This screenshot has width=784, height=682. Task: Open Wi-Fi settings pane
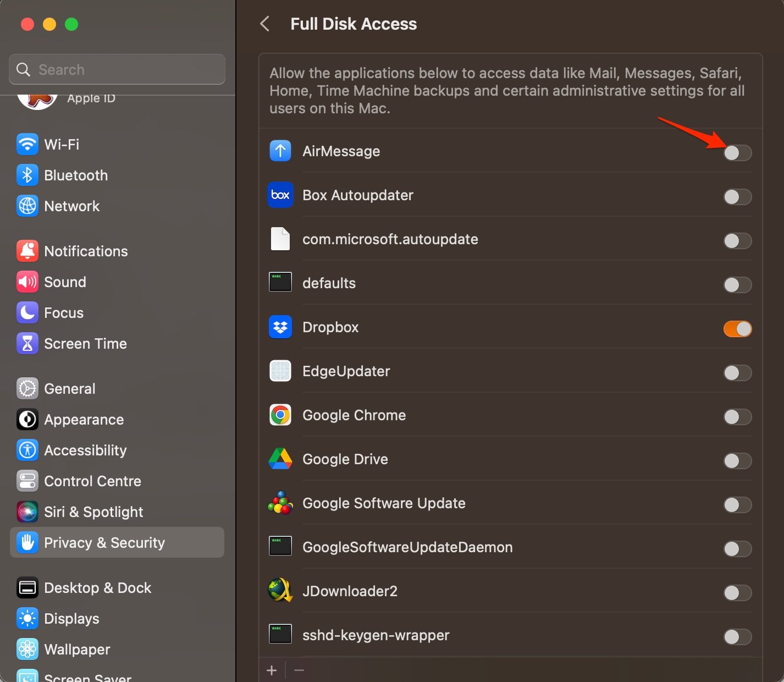click(117, 145)
